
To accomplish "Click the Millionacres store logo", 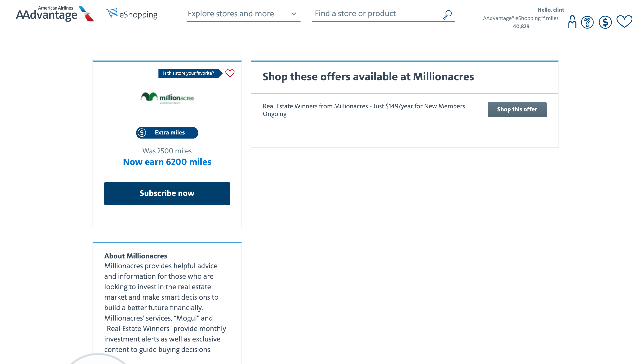I will tap(167, 98).
